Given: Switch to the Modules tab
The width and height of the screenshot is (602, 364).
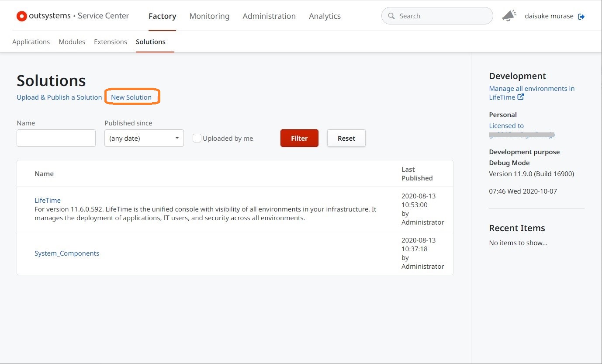Looking at the screenshot, I should click(72, 42).
